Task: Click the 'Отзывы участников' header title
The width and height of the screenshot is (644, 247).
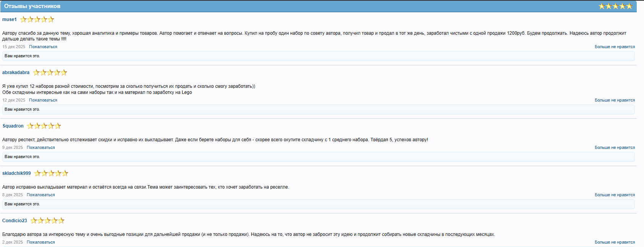Action: 32,6
